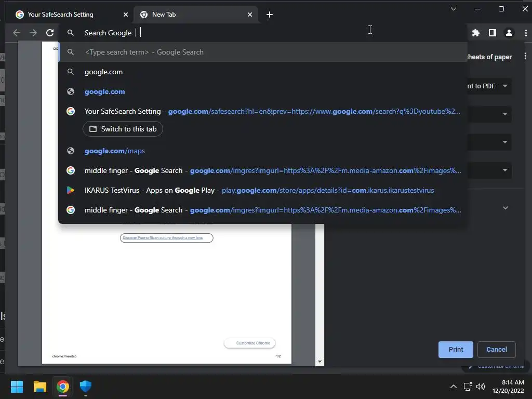Image resolution: width=532 pixels, height=399 pixels.
Task: Choose the google.com search suggestion
Action: 263,72
